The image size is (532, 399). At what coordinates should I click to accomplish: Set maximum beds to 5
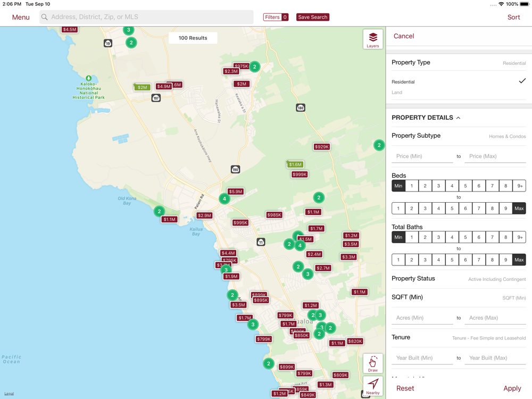click(x=452, y=209)
